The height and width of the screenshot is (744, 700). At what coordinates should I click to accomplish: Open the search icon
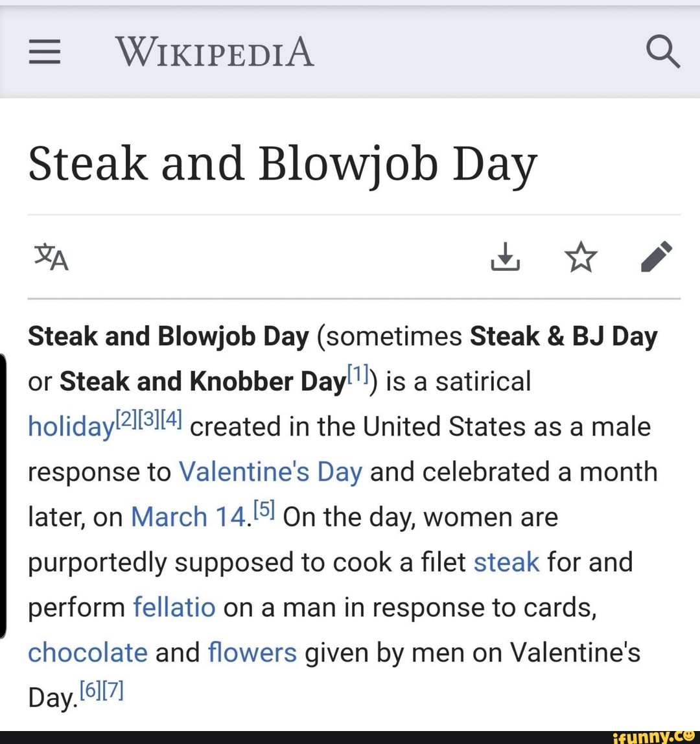(x=663, y=52)
